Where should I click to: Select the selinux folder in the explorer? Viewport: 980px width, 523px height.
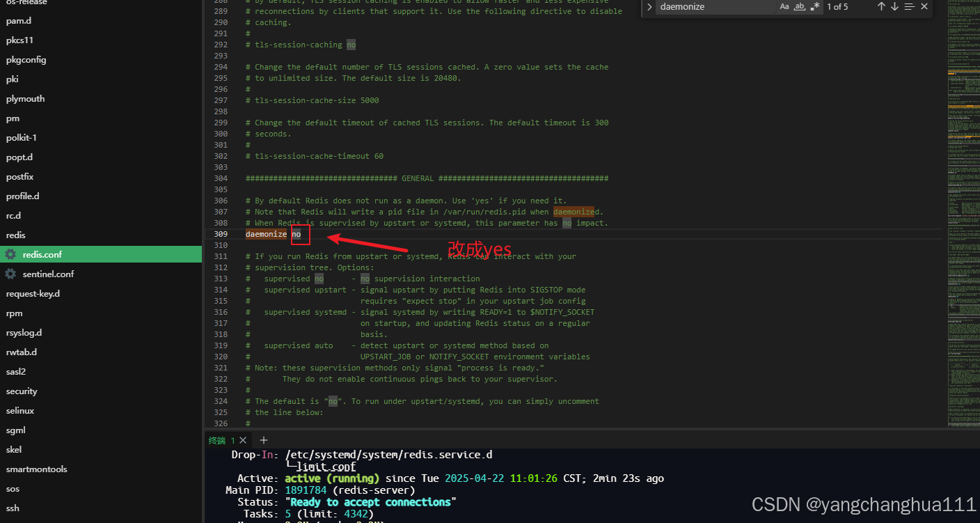[x=19, y=410]
